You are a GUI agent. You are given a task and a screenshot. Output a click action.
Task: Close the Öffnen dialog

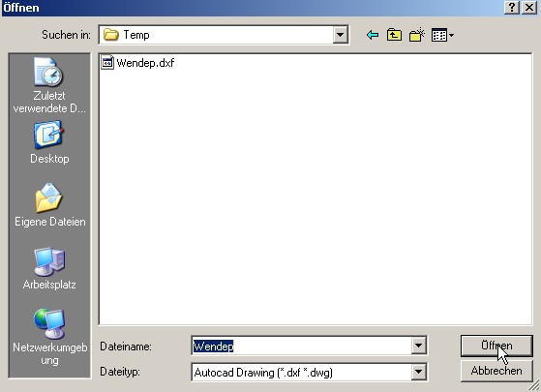click(529, 7)
